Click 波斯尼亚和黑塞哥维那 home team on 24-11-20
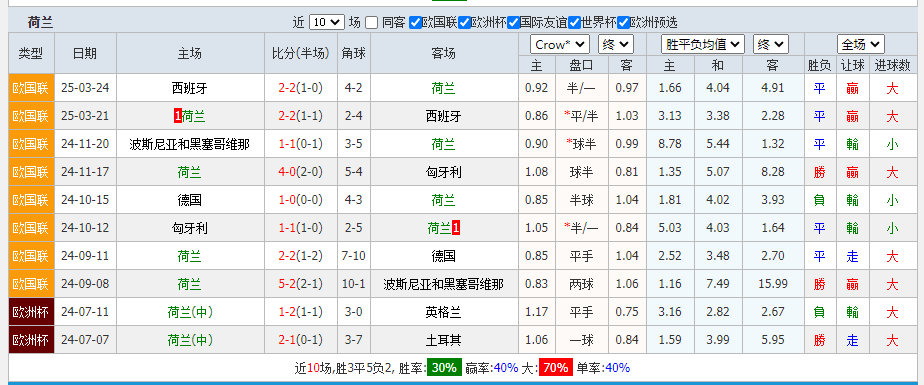 pos(190,144)
